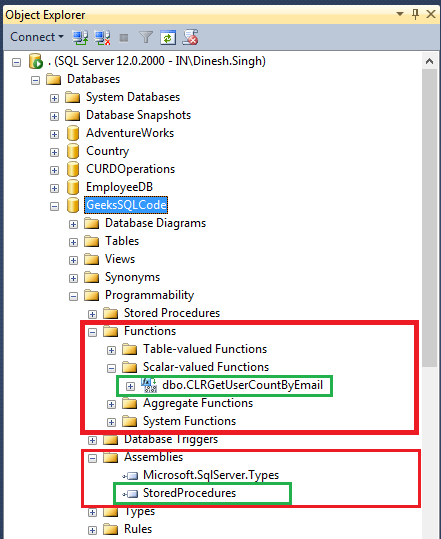
Task: Collapse the Assemblies folder
Action: coord(92,459)
